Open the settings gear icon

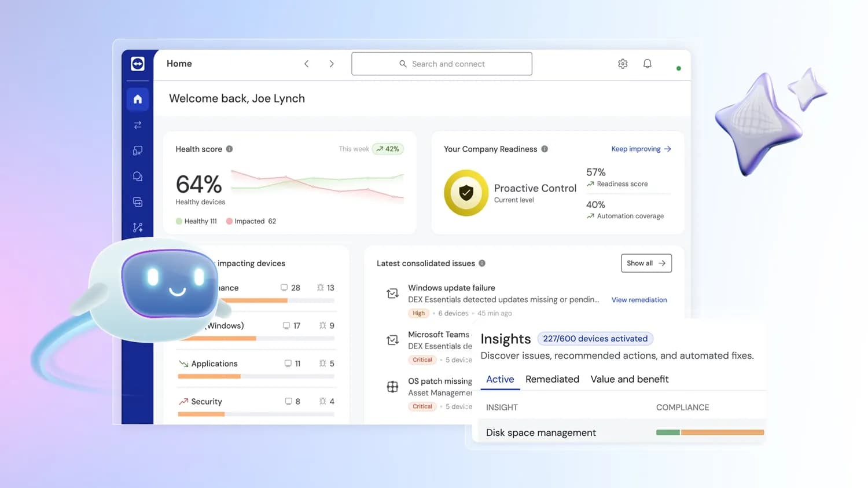click(623, 64)
